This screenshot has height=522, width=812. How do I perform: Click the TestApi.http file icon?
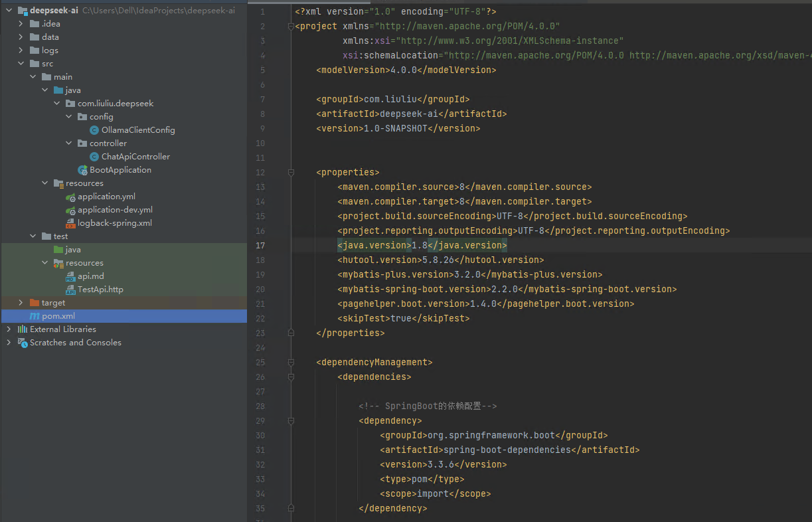pyautogui.click(x=70, y=290)
